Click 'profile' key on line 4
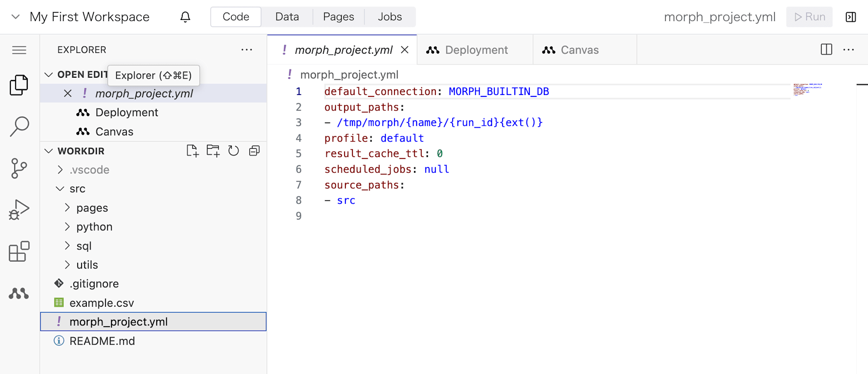 tap(346, 138)
